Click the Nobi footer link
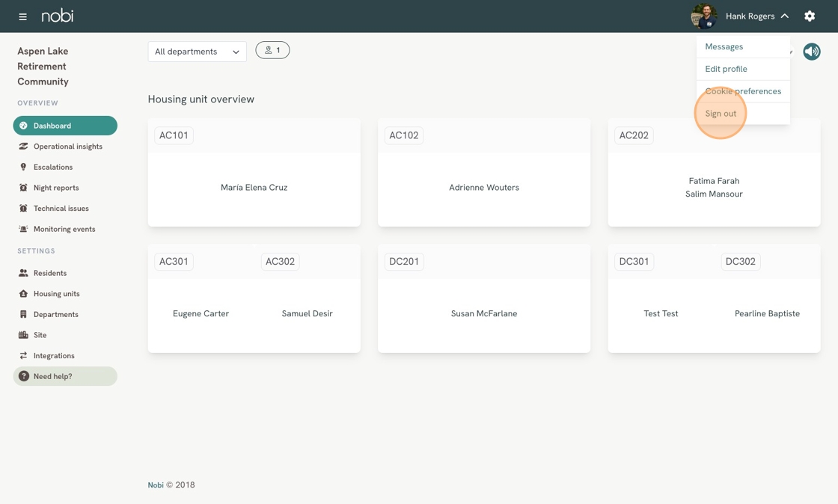838x504 pixels. [x=156, y=485]
